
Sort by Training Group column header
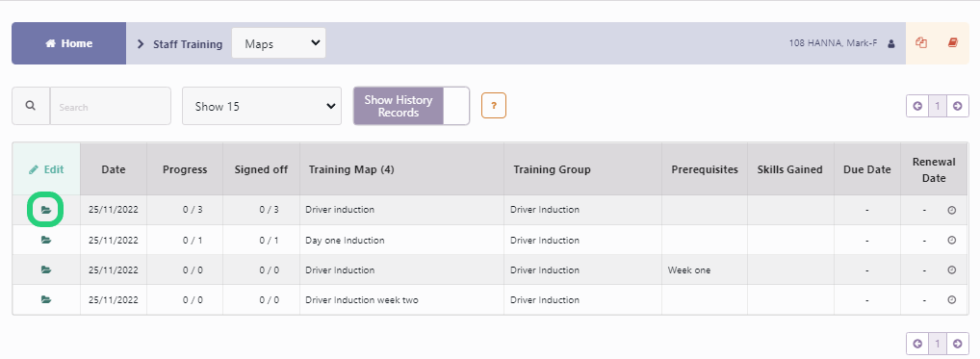[x=583, y=169]
